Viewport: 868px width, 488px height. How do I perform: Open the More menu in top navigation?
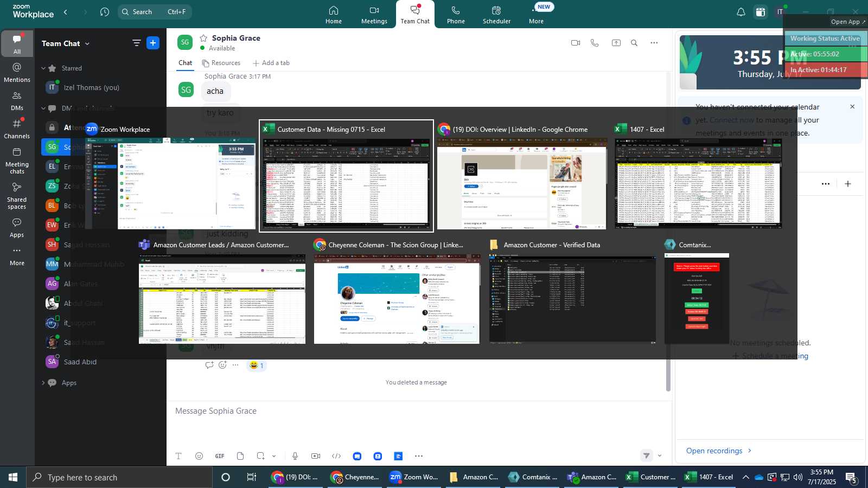tap(536, 15)
